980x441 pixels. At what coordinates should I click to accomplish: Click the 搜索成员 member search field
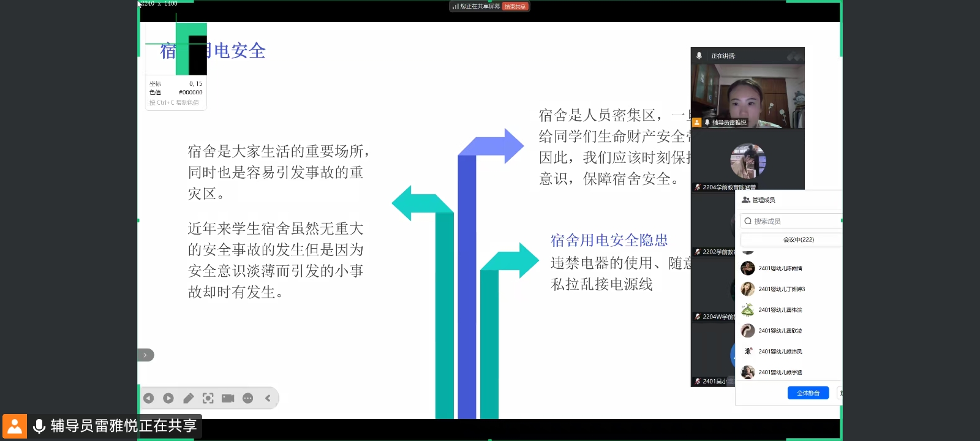(x=790, y=221)
